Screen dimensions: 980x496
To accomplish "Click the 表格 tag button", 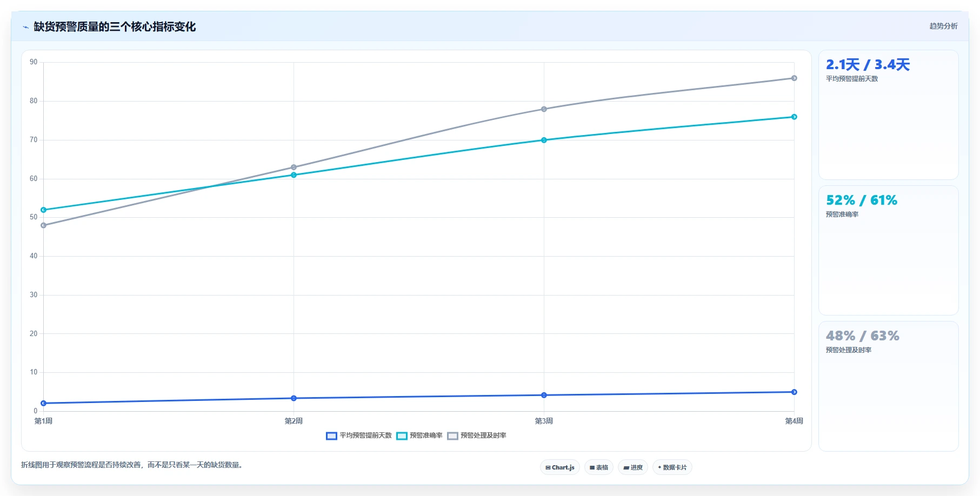I will pyautogui.click(x=599, y=467).
